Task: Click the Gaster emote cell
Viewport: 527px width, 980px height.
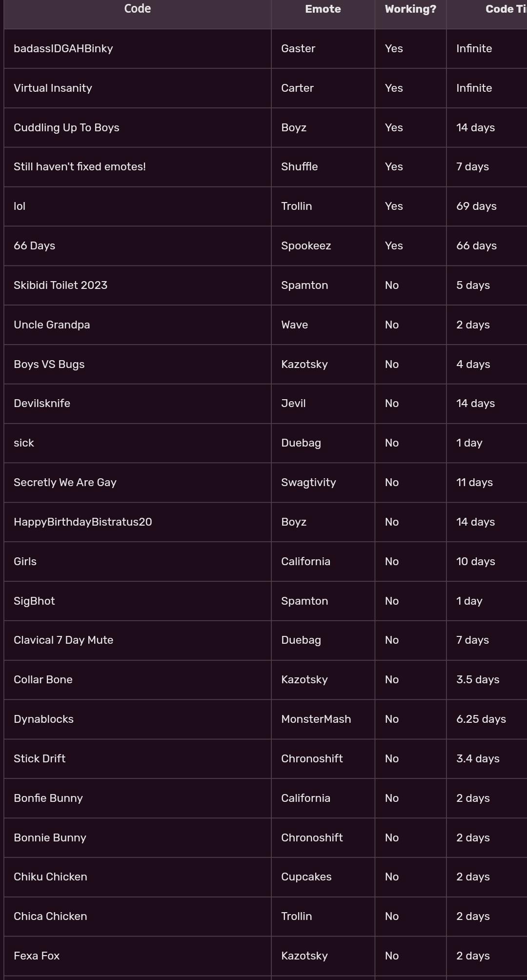Action: click(298, 48)
